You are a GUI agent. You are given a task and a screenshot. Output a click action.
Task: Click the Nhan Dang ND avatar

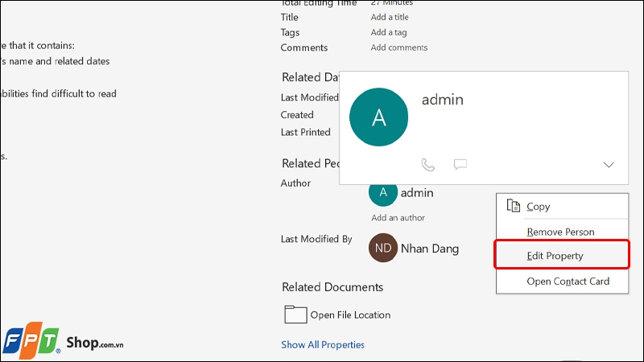[x=383, y=248]
